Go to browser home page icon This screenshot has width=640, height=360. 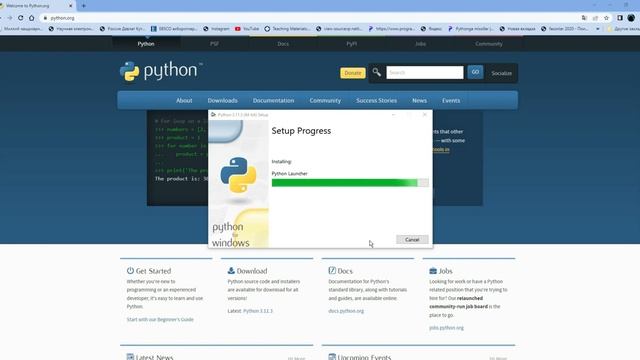pyautogui.click(x=31, y=18)
